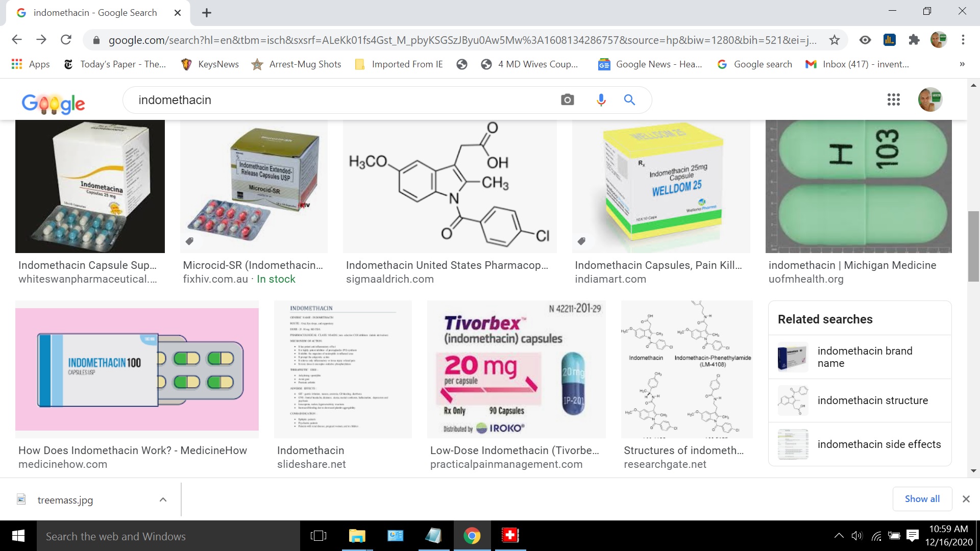
Task: Click the blue magnifier search button
Action: (629, 100)
